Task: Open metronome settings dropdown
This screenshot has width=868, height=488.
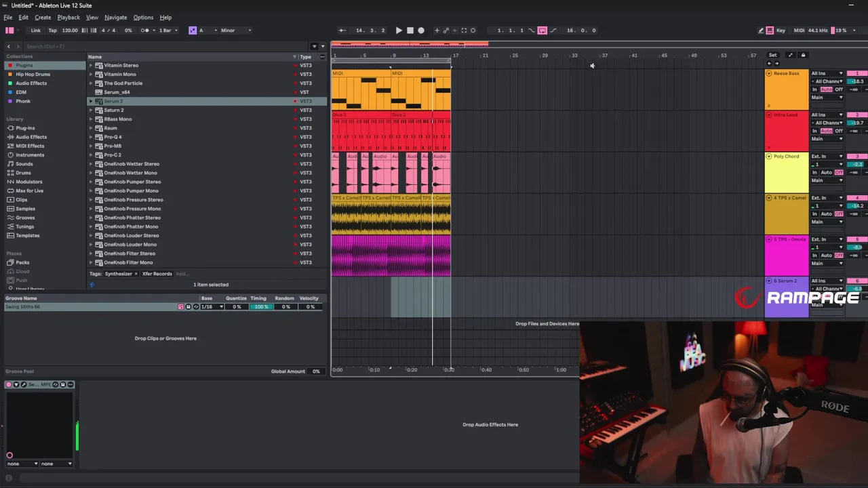Action: pos(155,30)
